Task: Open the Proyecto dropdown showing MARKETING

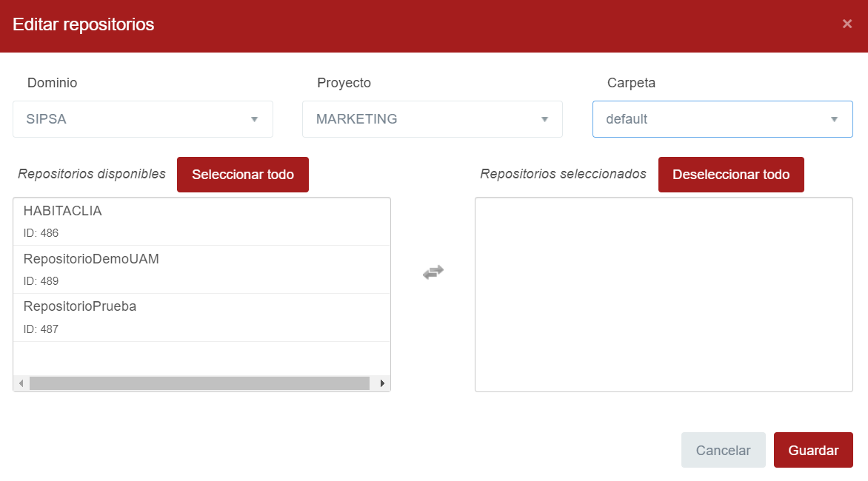Action: pyautogui.click(x=422, y=119)
